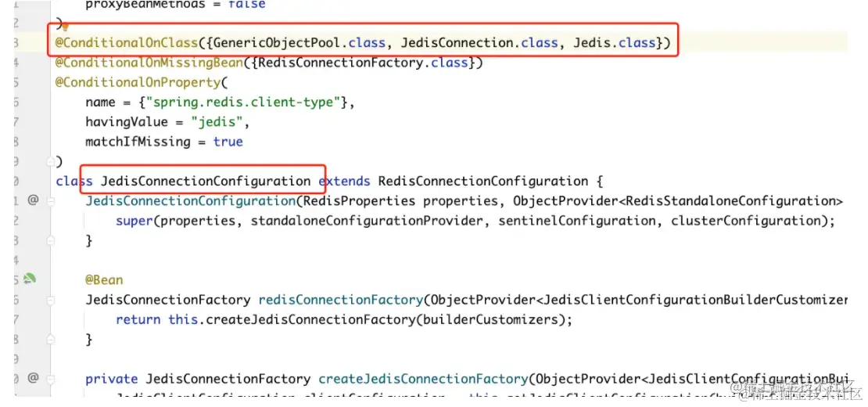This screenshot has height=407, width=868.
Task: Toggle fold marker at constructor closing brace
Action: click(51, 240)
